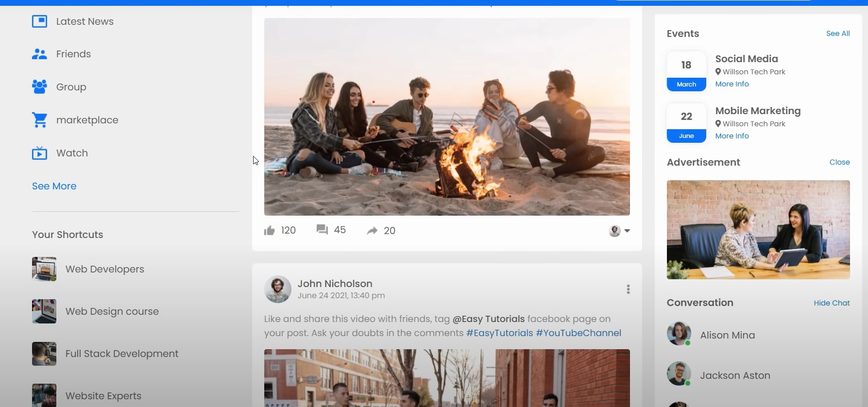Open Friends menu item
Image resolution: width=868 pixels, height=407 pixels.
pyautogui.click(x=61, y=54)
